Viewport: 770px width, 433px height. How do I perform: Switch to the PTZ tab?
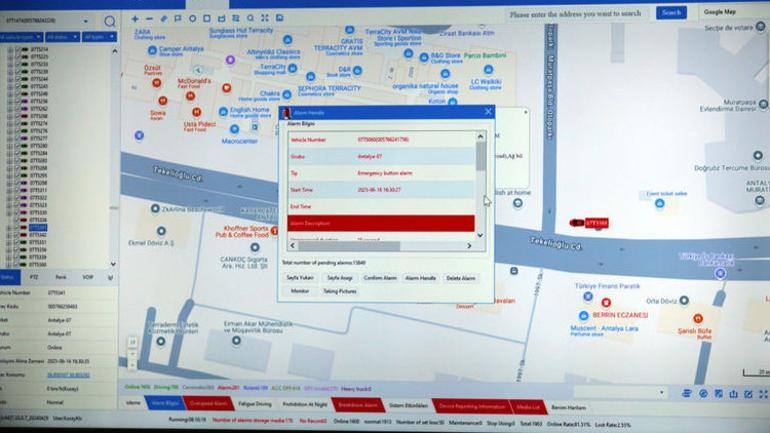33,277
